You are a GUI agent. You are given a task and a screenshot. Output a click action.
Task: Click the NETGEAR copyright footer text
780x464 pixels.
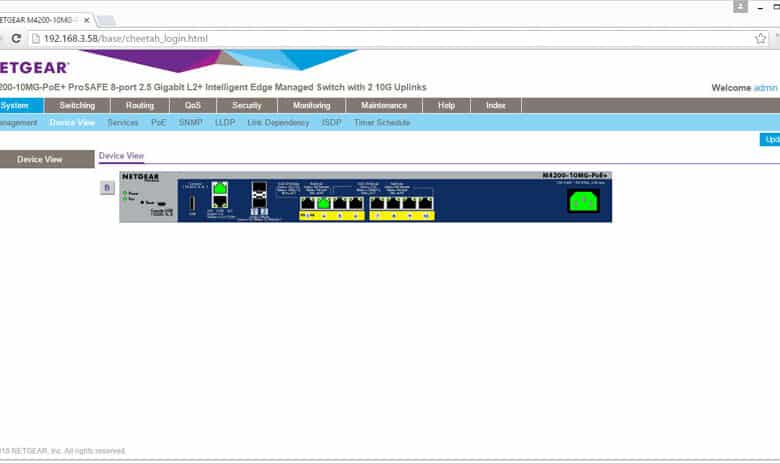pos(63,451)
